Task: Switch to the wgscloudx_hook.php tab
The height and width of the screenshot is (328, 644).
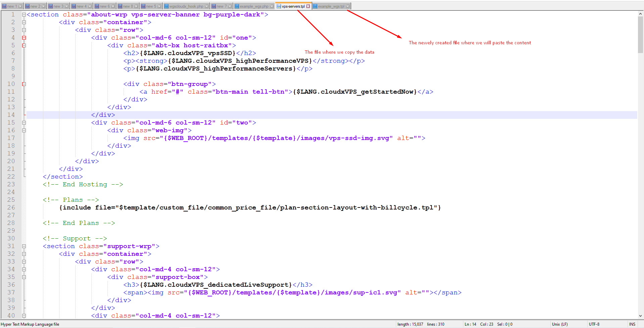Action: click(186, 6)
